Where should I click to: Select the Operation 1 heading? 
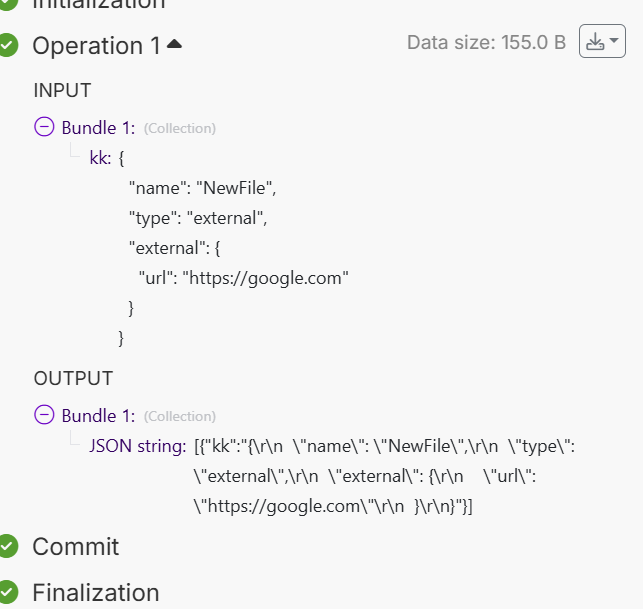click(96, 45)
